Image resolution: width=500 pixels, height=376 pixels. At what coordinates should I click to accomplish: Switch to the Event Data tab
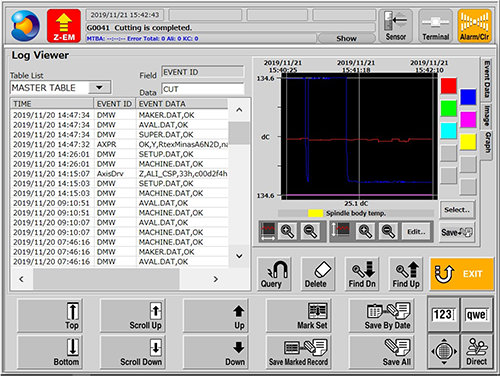pos(487,79)
